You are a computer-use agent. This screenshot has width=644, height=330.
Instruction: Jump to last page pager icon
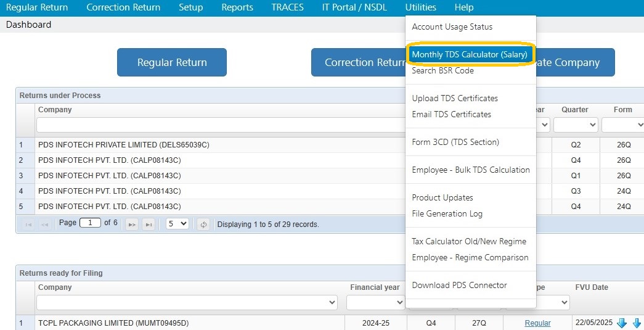point(149,225)
